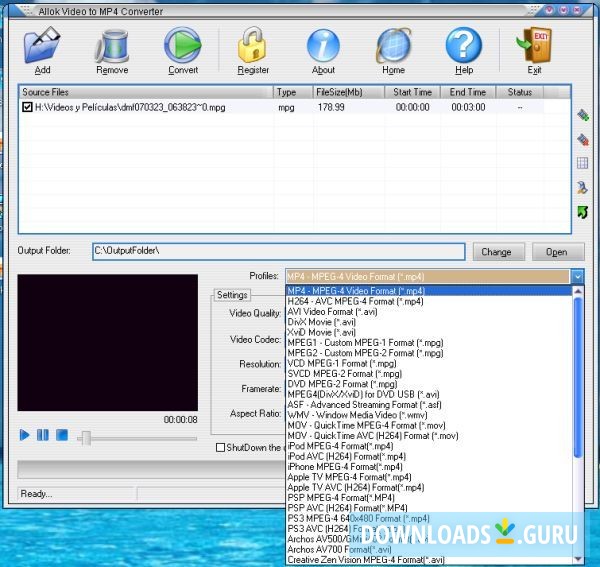Click the Type column header
This screenshot has height=567, width=600.
point(293,92)
